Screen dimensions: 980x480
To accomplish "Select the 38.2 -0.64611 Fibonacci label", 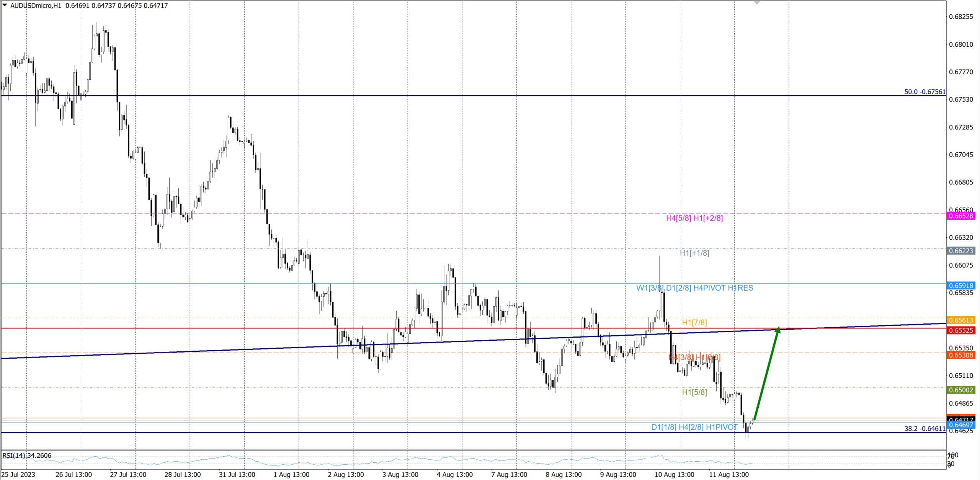I will pos(924,429).
